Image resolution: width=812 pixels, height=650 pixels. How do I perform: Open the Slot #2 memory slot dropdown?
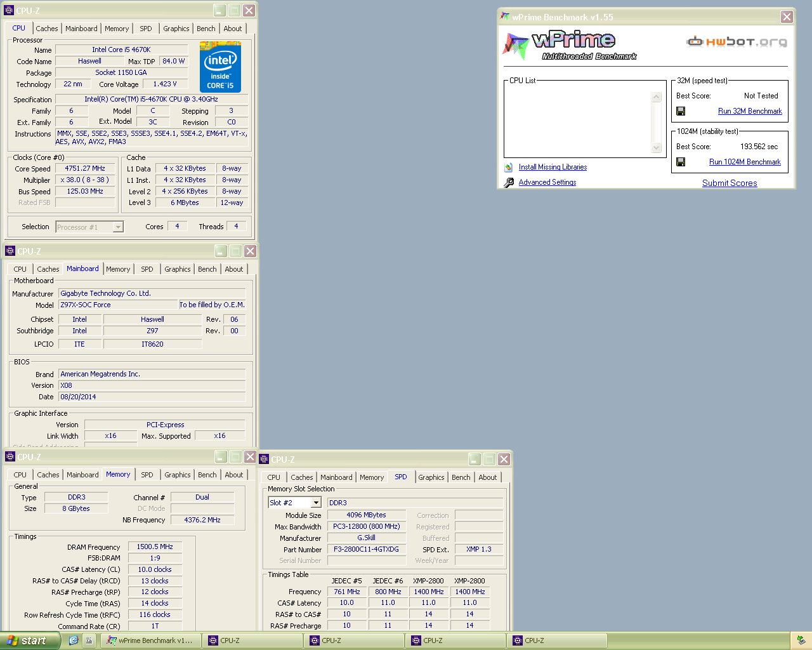[316, 503]
